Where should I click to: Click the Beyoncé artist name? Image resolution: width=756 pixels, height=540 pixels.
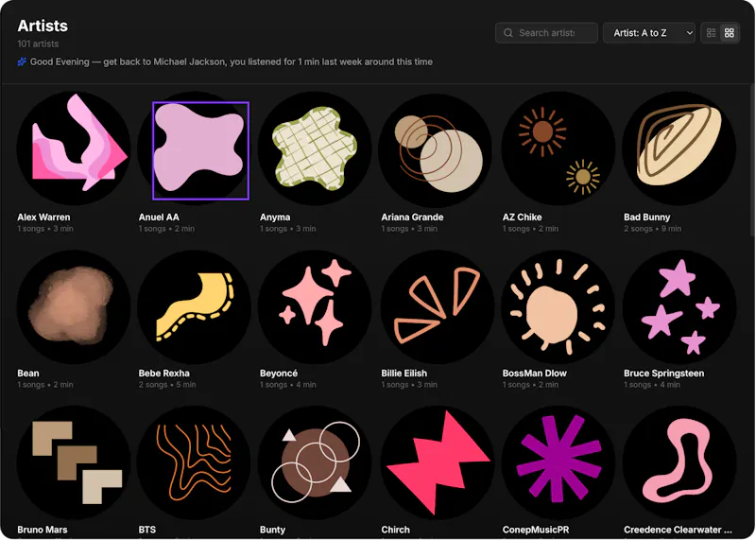coord(279,373)
